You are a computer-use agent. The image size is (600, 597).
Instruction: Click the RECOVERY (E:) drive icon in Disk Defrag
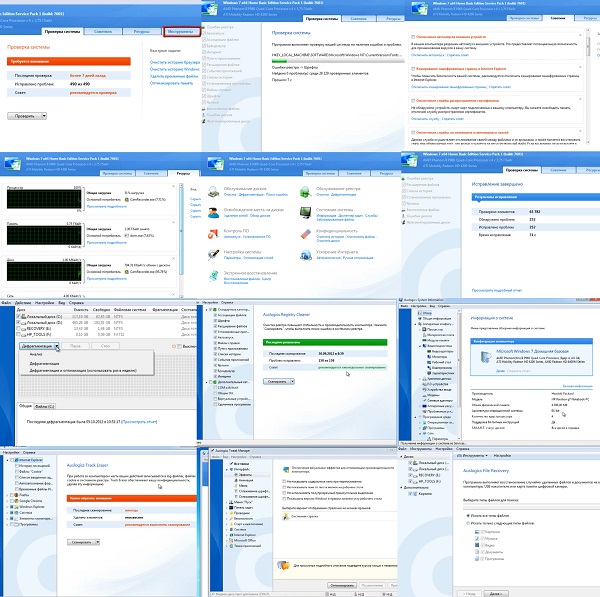[23, 328]
